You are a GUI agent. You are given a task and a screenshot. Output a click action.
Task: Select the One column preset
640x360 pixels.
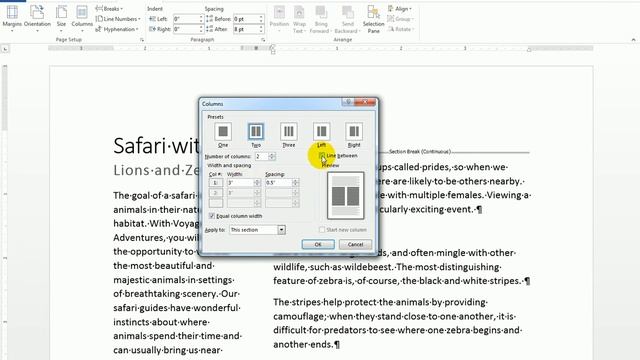pos(223,132)
